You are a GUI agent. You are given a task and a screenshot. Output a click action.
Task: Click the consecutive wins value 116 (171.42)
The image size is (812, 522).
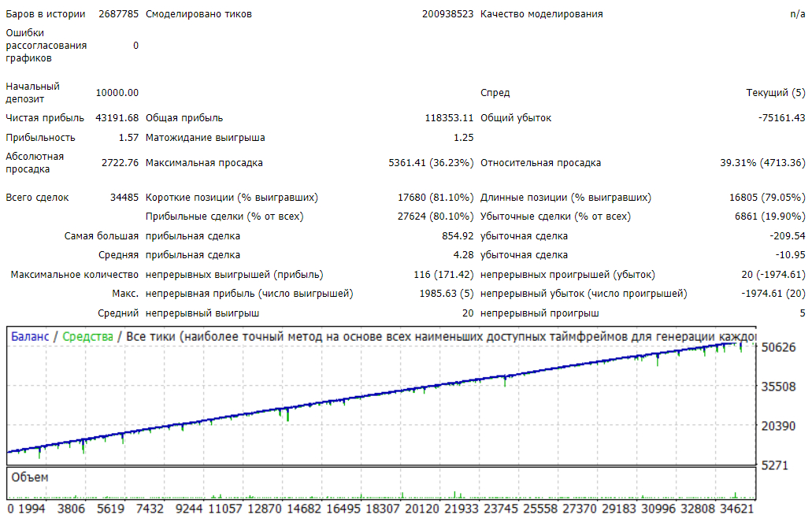pyautogui.click(x=443, y=275)
